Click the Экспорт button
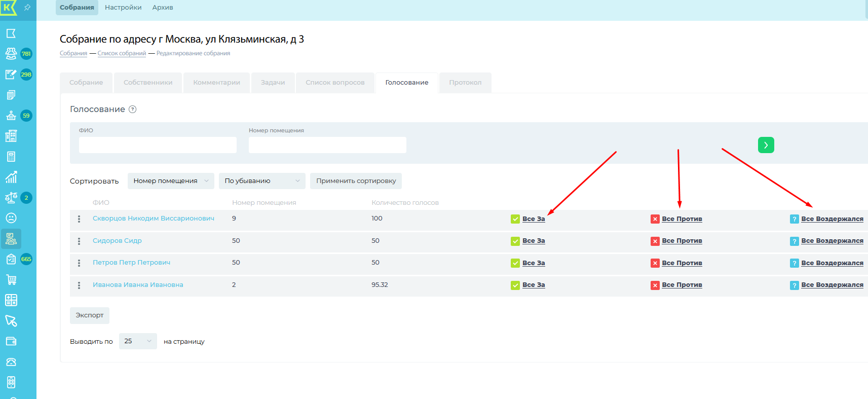The width and height of the screenshot is (868, 399). point(90,315)
